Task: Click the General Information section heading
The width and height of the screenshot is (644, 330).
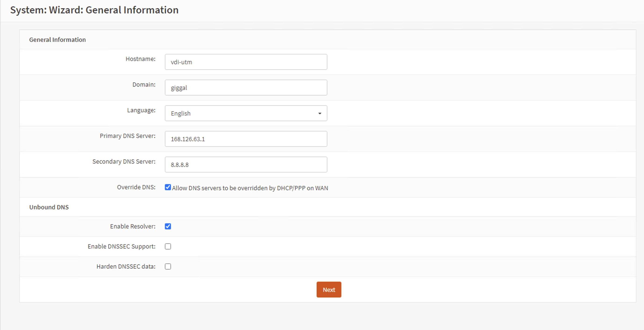Action: point(57,40)
